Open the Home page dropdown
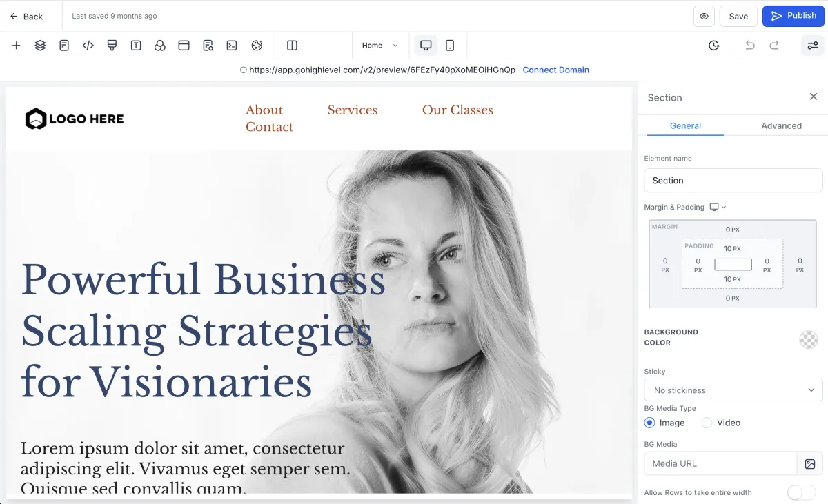Screen dimensions: 828x504 380,46
